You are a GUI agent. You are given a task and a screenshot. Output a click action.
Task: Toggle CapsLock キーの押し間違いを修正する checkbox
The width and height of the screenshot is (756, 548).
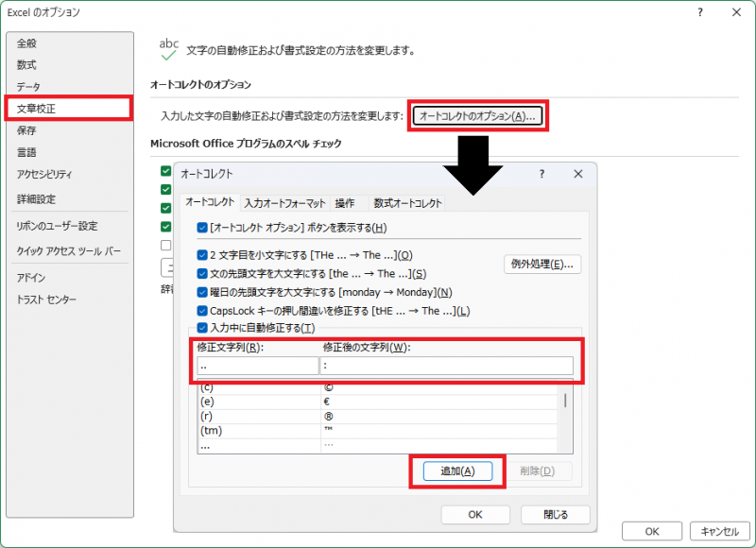[x=202, y=311]
